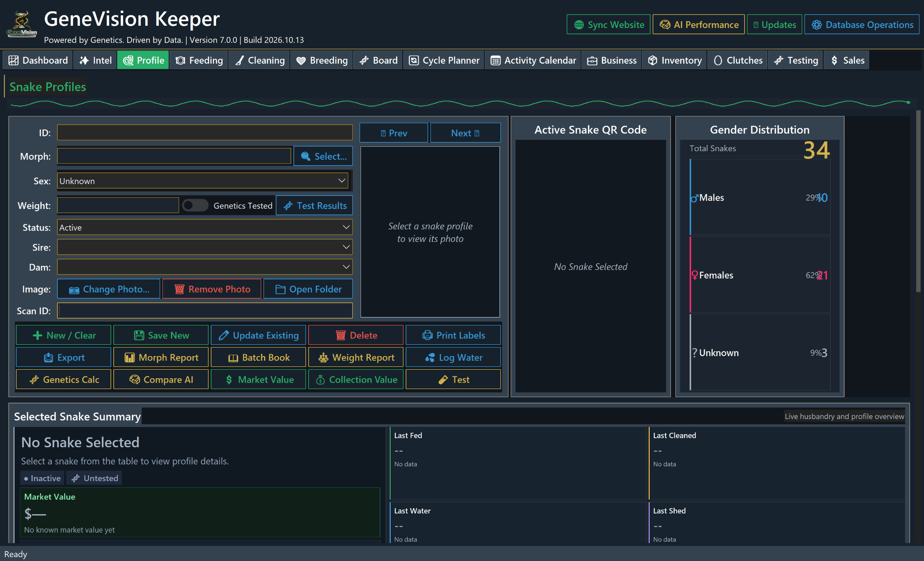Click the GeneVision Keeper logo icon
The height and width of the screenshot is (561, 924).
click(x=22, y=24)
